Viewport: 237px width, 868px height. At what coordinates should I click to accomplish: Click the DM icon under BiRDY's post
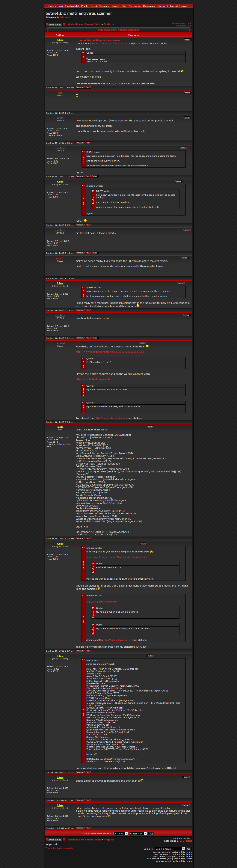(88, 143)
